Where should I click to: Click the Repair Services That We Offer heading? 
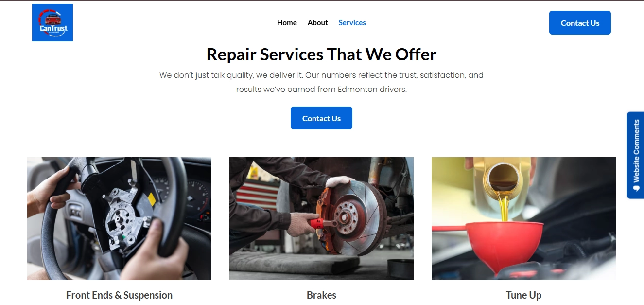321,54
